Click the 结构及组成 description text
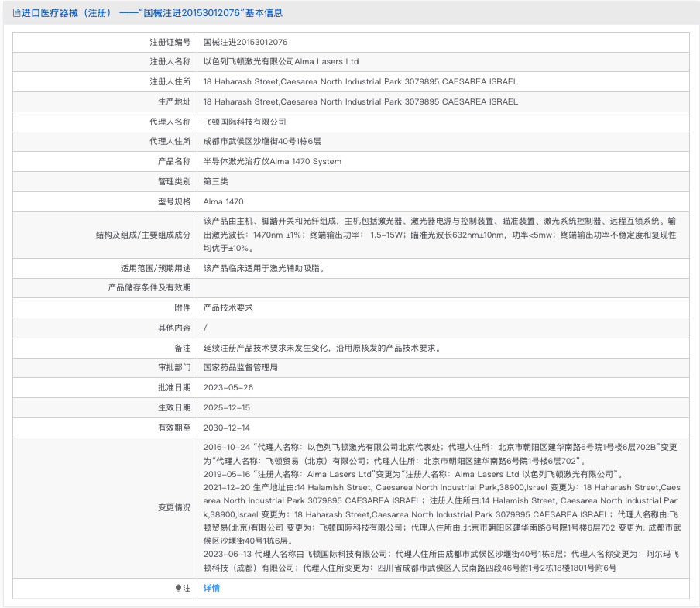The width and height of the screenshot is (700, 608). [440, 235]
